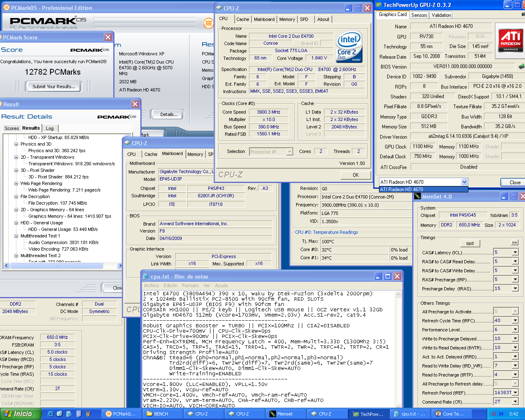Click Core Speed field showing 3900.3 MHz

pyautogui.click(x=269, y=112)
